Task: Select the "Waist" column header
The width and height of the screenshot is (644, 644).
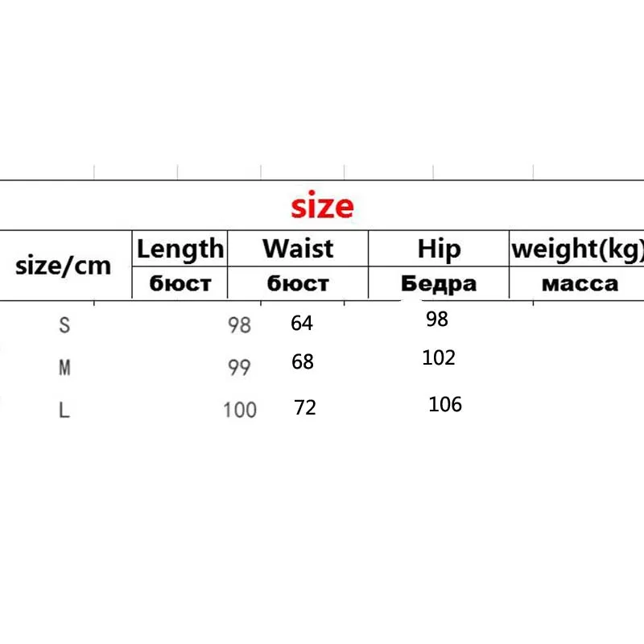Action: click(298, 249)
